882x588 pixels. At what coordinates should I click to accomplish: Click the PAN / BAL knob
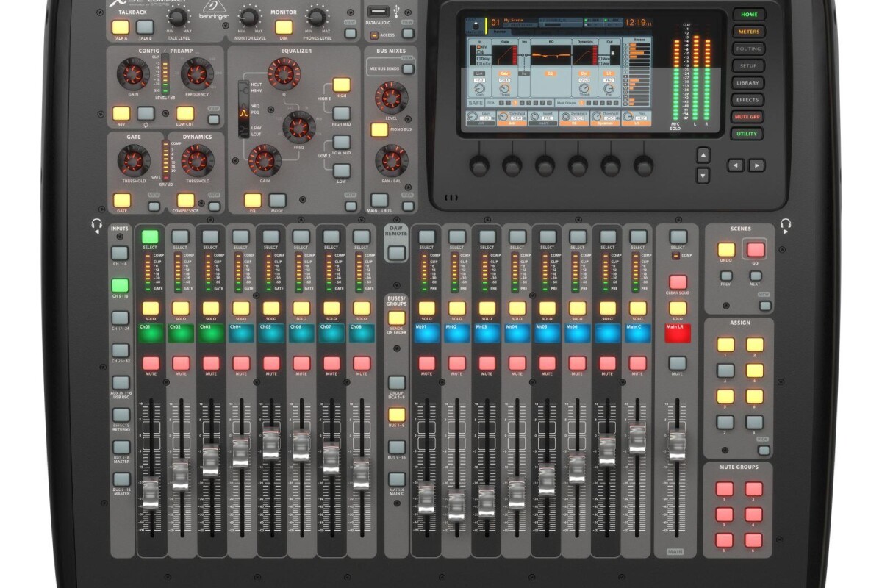point(391,159)
